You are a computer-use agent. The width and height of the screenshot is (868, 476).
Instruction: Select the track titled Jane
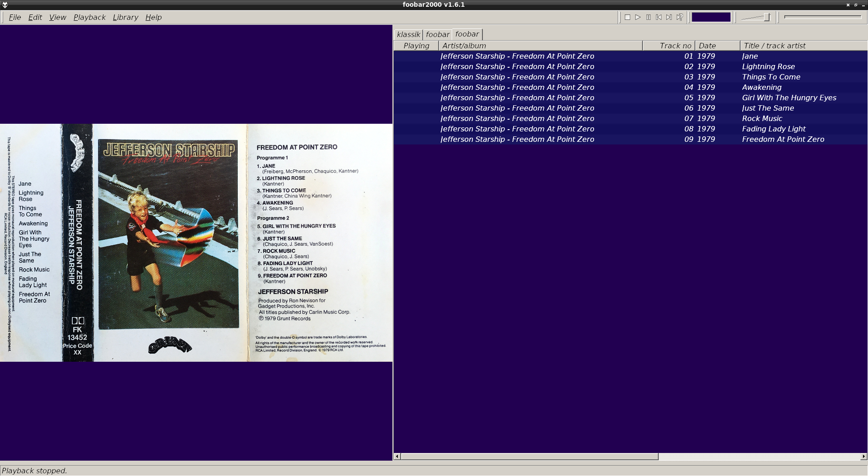[x=750, y=56]
